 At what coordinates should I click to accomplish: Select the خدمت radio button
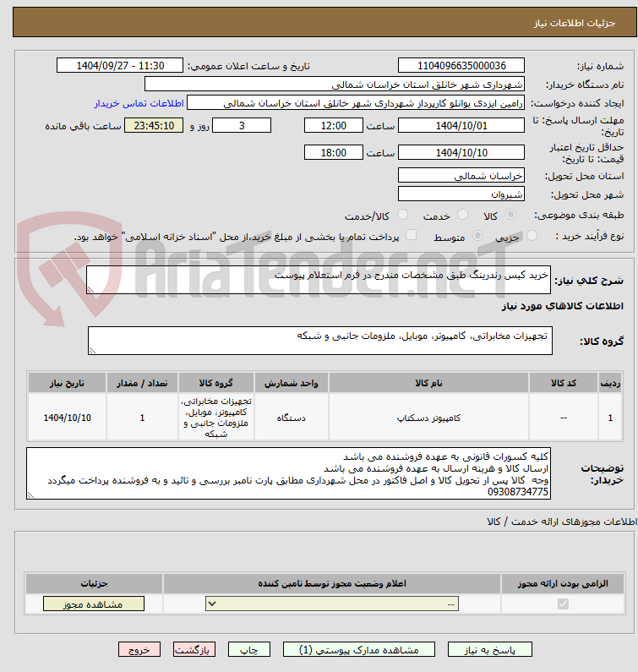click(x=462, y=215)
